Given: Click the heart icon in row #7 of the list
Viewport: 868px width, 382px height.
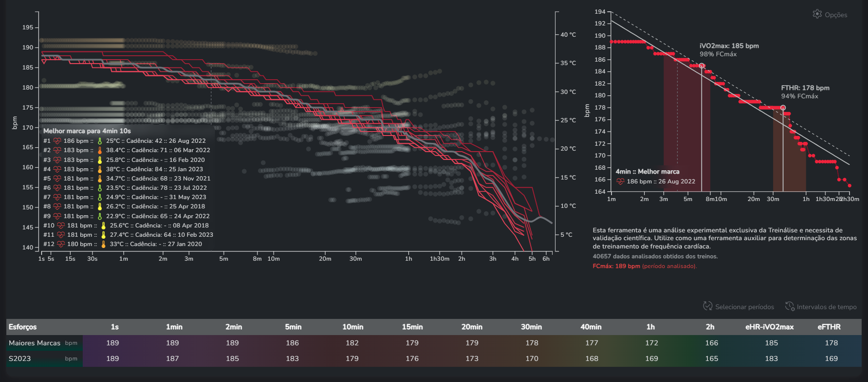Looking at the screenshot, I should click(57, 197).
